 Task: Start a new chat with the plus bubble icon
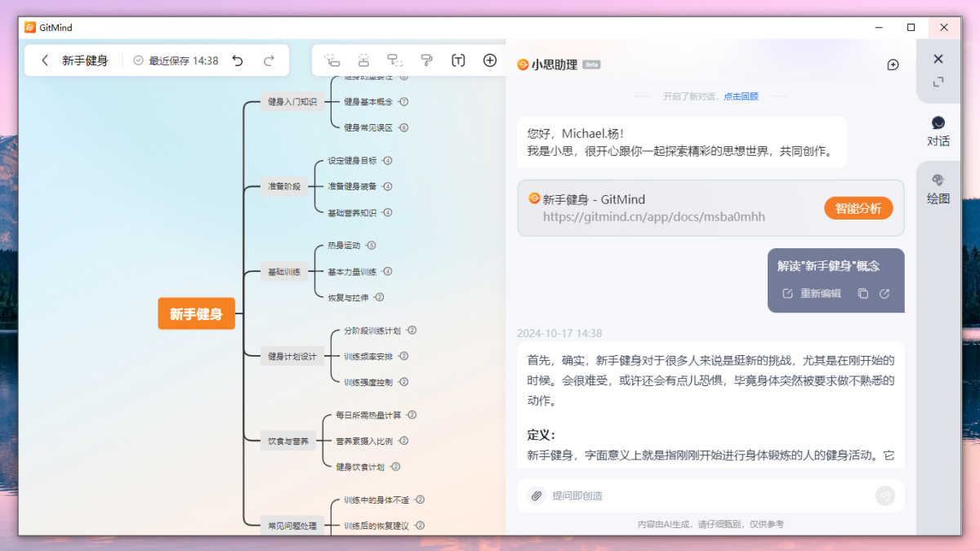coord(893,64)
